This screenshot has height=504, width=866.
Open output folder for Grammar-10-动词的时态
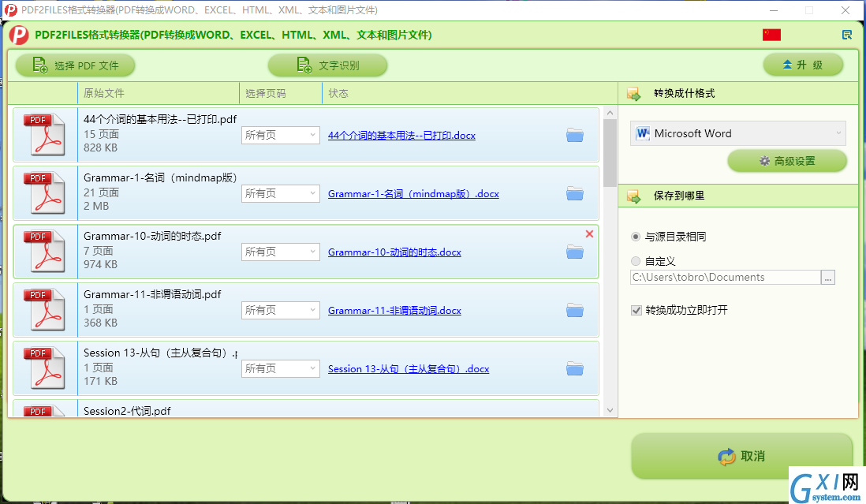pos(575,252)
